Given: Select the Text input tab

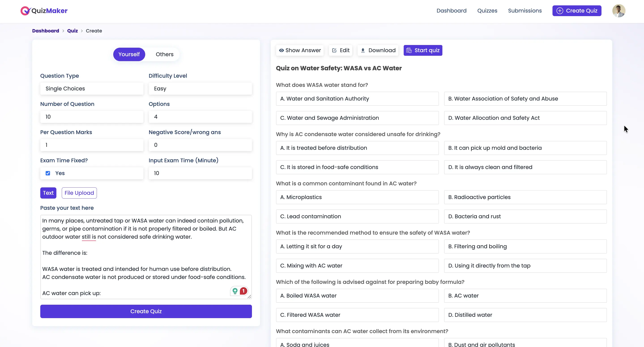Looking at the screenshot, I should point(48,193).
